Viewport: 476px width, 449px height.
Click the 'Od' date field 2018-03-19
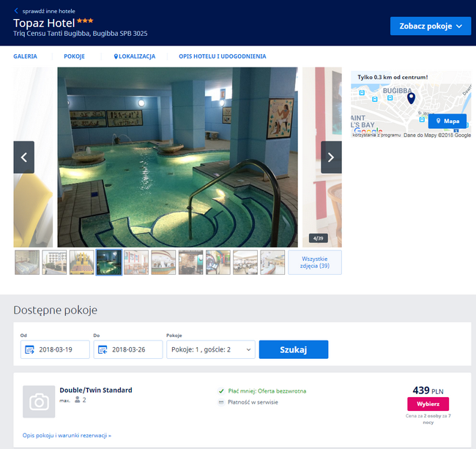(55, 349)
